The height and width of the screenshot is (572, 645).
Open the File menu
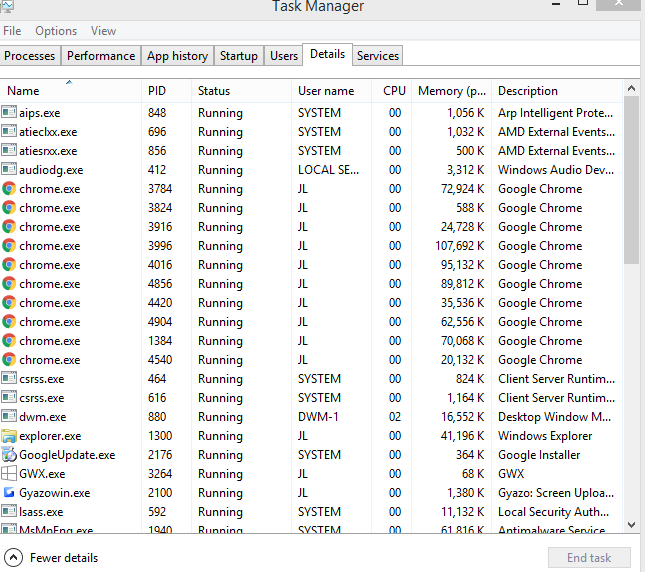[12, 31]
